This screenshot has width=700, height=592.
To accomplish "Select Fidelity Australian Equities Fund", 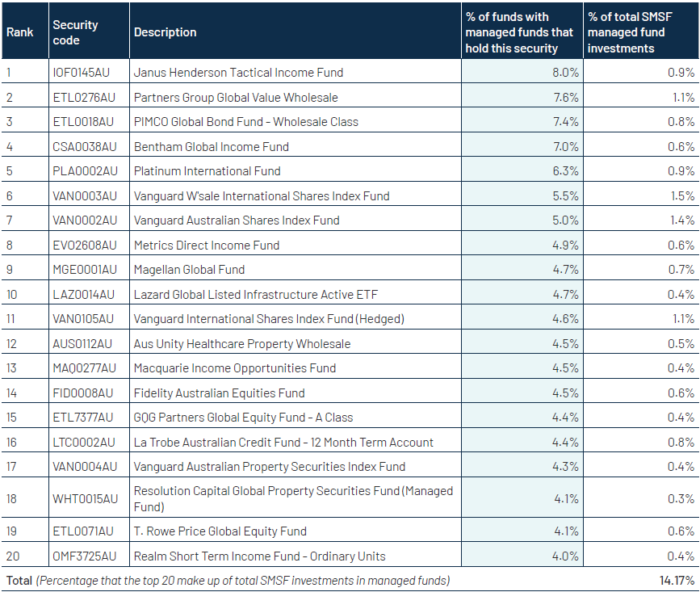I will point(220,393).
